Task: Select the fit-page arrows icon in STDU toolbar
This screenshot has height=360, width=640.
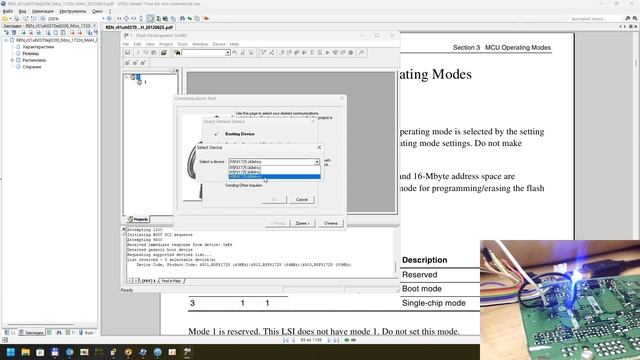Action: click(126, 18)
